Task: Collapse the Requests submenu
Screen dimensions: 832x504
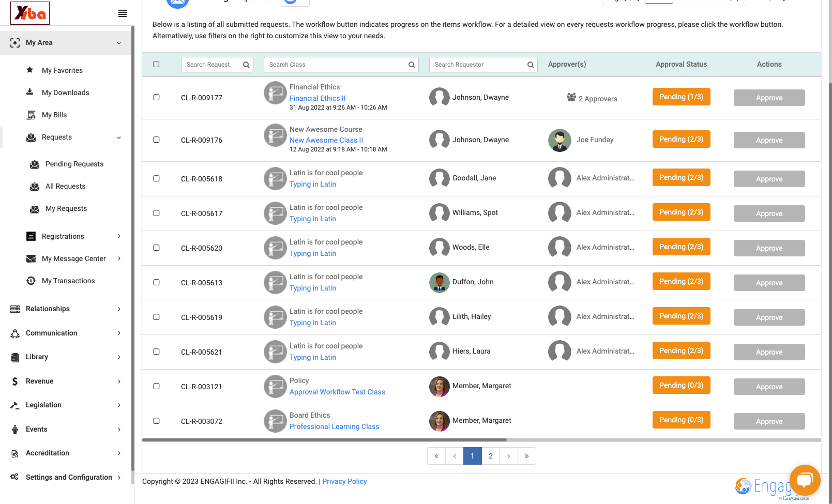Action: [x=119, y=138]
